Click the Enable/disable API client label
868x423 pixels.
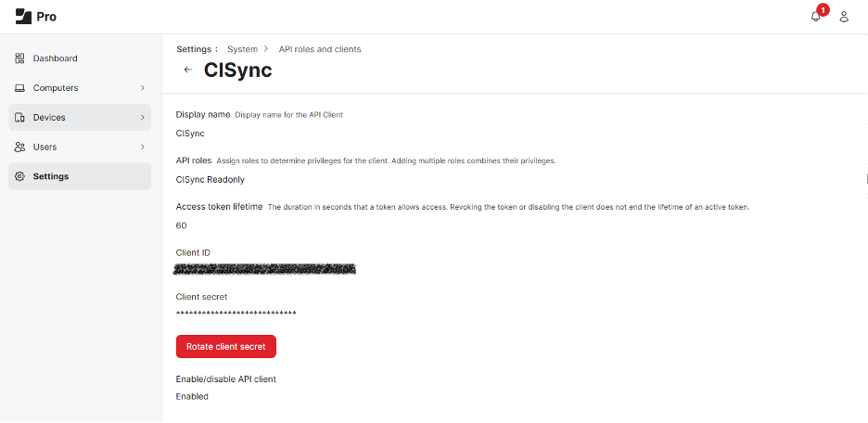[x=226, y=379]
